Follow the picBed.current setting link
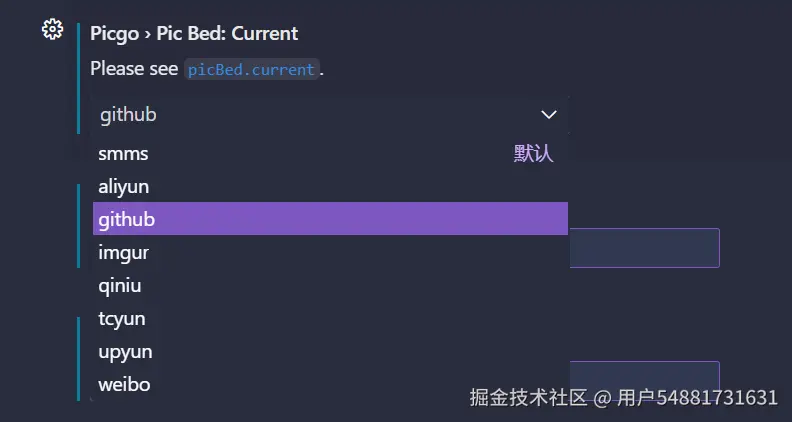The width and height of the screenshot is (792, 422). point(252,70)
